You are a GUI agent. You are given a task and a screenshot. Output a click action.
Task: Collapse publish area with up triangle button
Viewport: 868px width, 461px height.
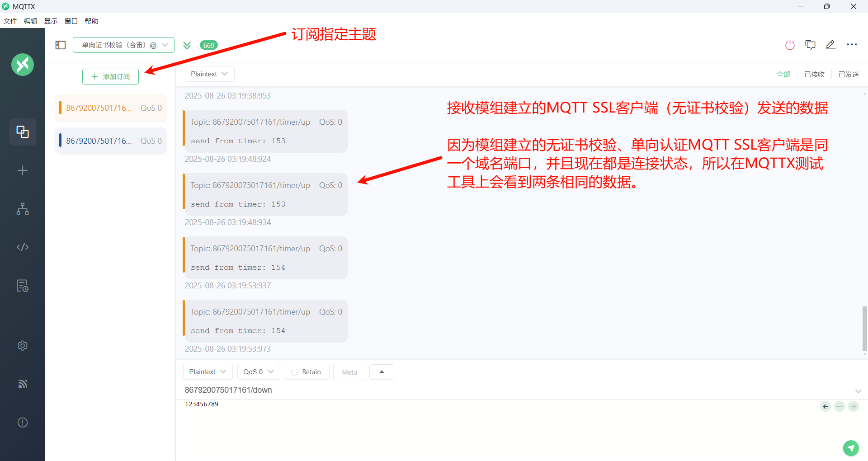[382, 372]
